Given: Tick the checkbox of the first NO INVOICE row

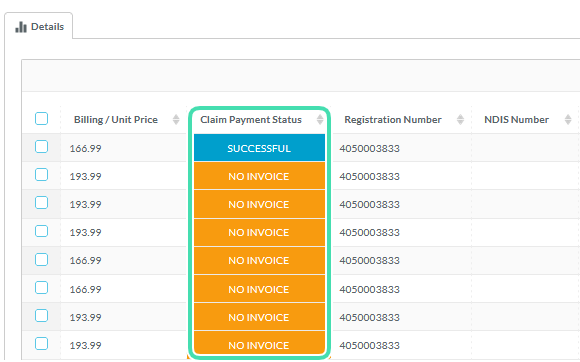Looking at the screenshot, I should click(41, 175).
